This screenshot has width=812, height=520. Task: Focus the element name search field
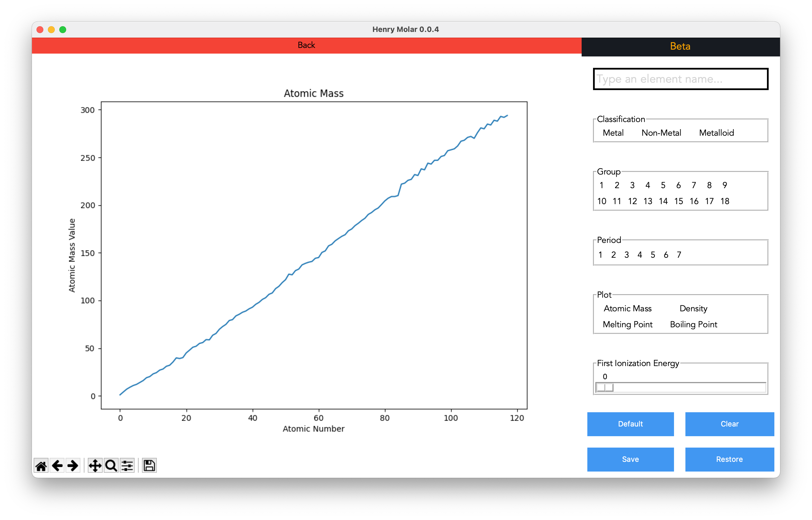point(680,79)
